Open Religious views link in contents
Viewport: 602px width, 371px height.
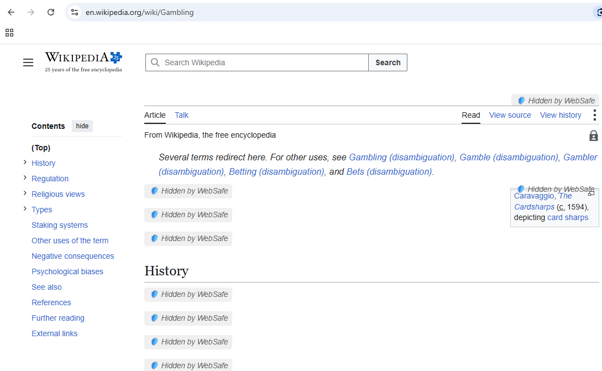[58, 194]
